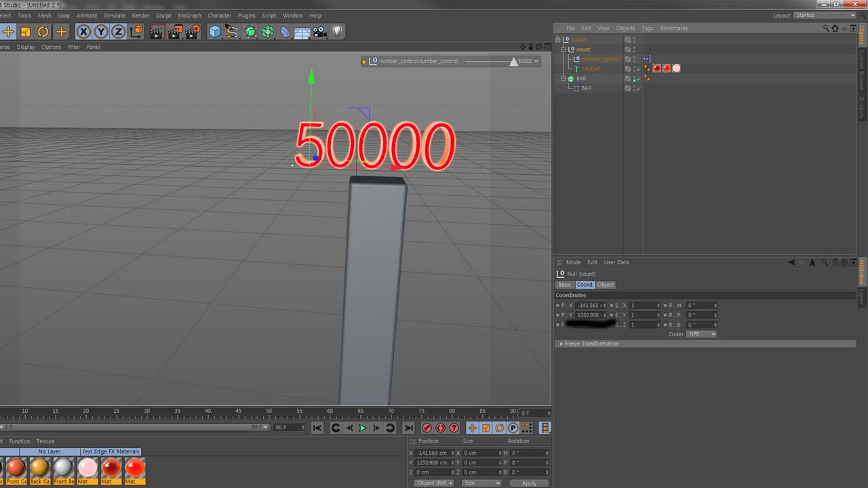Viewport: 868px width, 488px height.
Task: Switch to the Basic attributes tab
Action: [x=565, y=285]
